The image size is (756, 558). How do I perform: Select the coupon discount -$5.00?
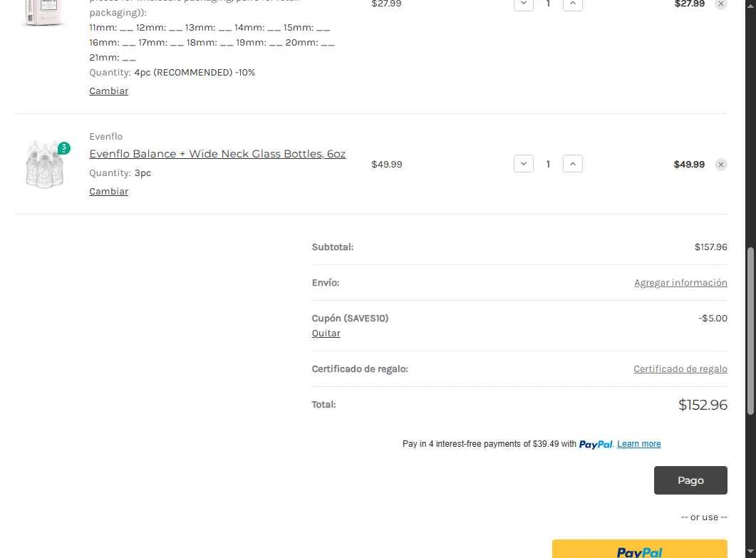coord(713,319)
